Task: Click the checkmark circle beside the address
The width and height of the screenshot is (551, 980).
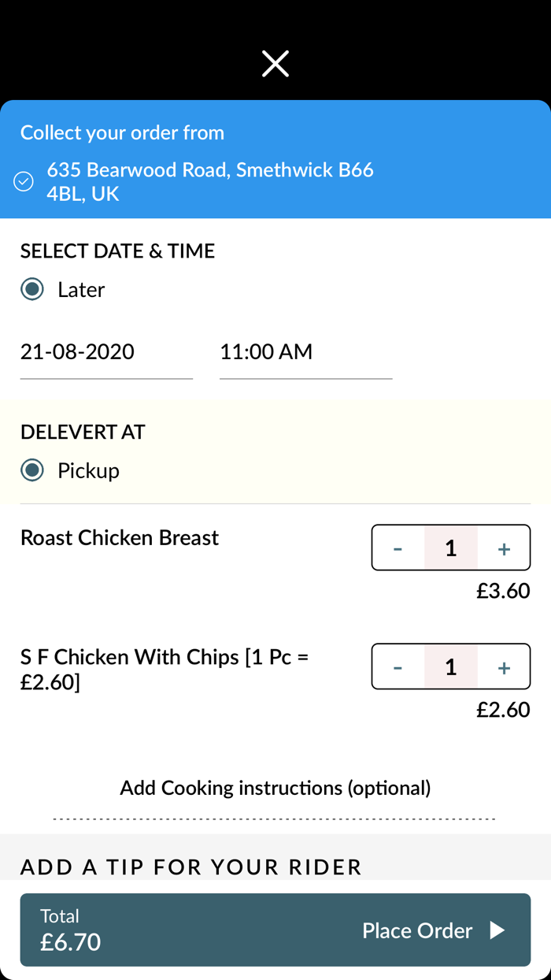Action: [24, 181]
